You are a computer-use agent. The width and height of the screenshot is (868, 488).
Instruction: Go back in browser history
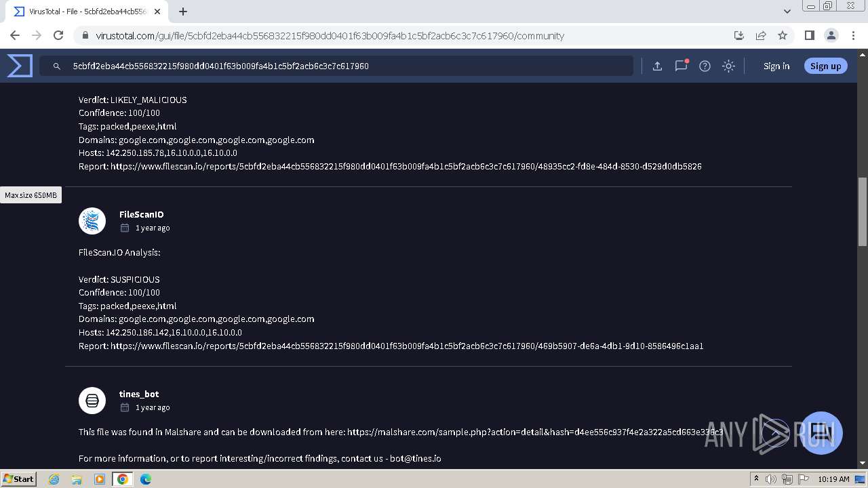click(15, 35)
